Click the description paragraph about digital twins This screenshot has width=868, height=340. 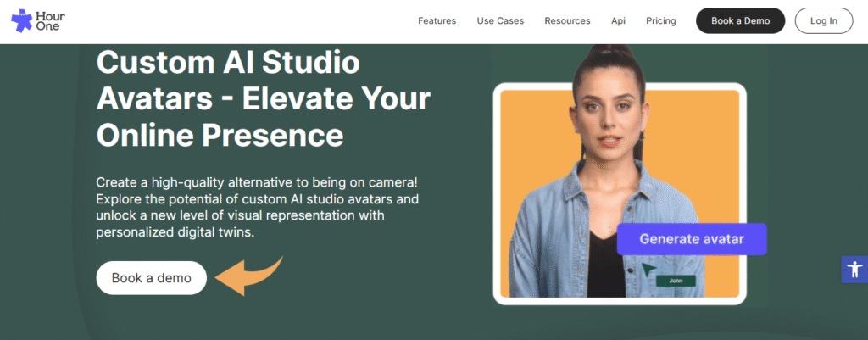tap(258, 208)
